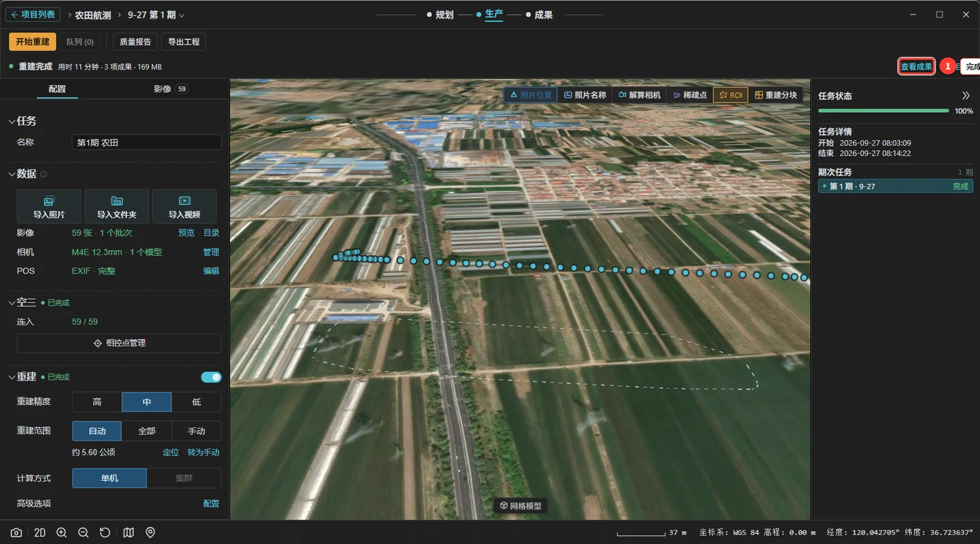
Task: Edit the task name field 第1期 农田
Action: tap(146, 142)
